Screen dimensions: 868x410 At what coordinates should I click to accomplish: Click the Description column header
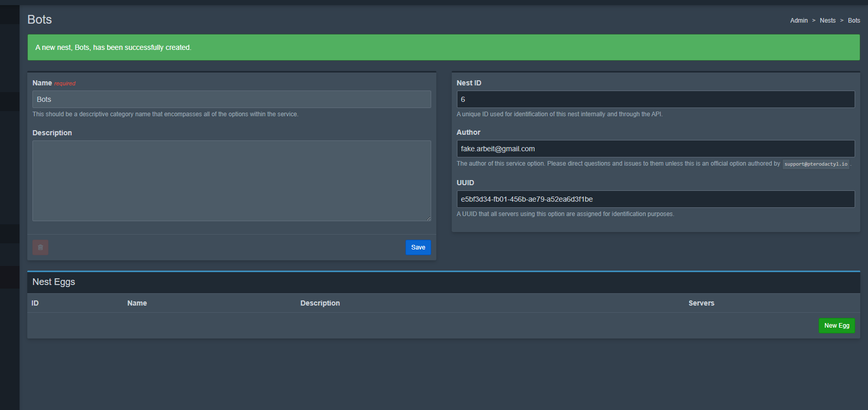pos(320,303)
